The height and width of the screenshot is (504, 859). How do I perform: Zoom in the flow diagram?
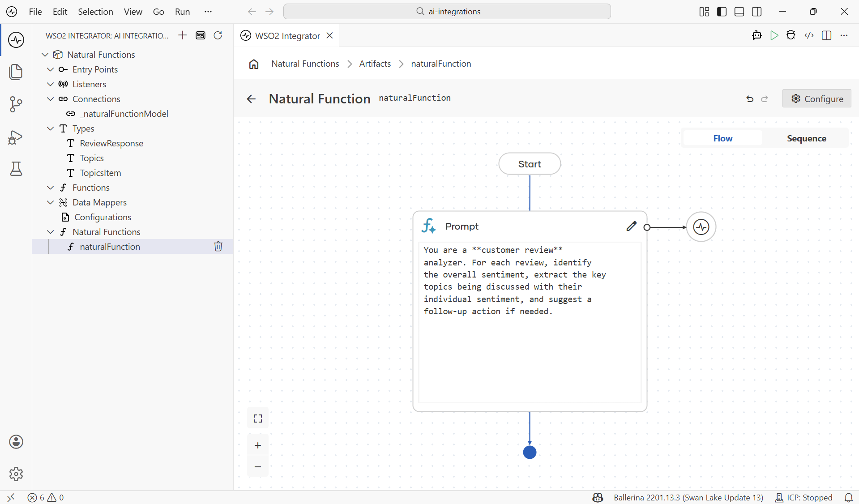coord(258,445)
